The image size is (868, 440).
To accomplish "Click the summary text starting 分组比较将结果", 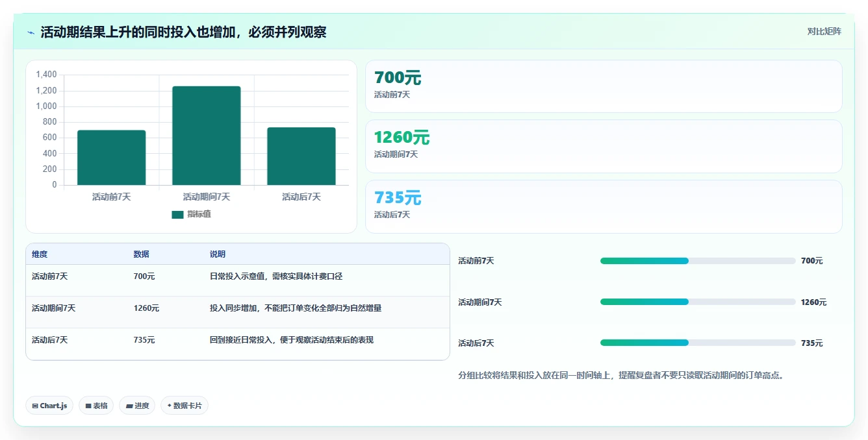I will [620, 375].
